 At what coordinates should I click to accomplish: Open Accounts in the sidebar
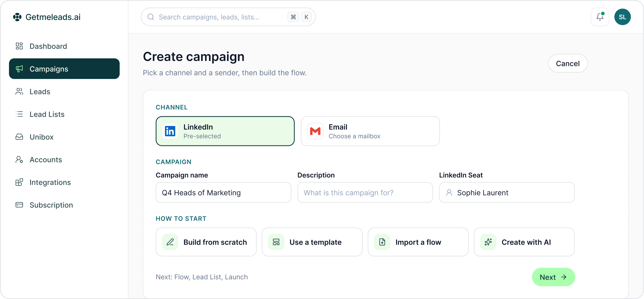(64, 160)
